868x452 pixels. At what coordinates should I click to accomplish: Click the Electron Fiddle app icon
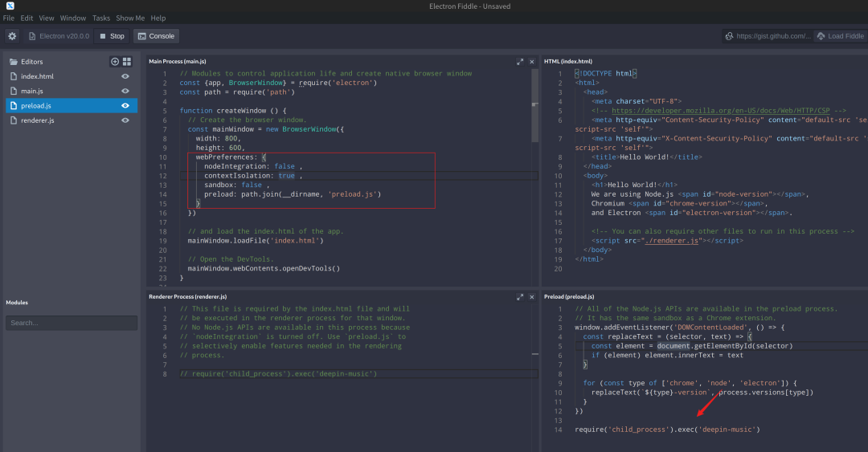(x=10, y=6)
